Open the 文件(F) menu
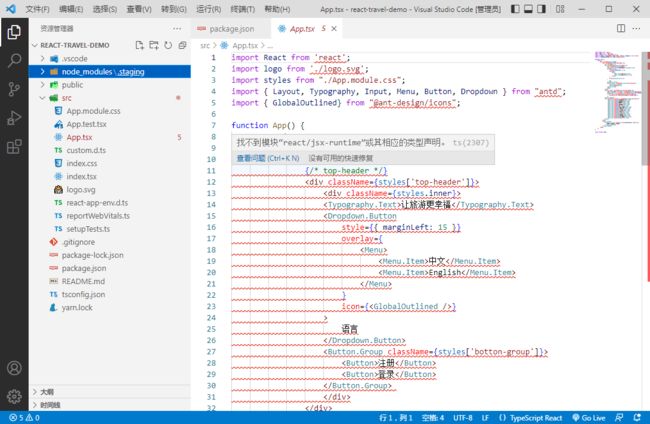This screenshot has width=650, height=424. coord(37,9)
